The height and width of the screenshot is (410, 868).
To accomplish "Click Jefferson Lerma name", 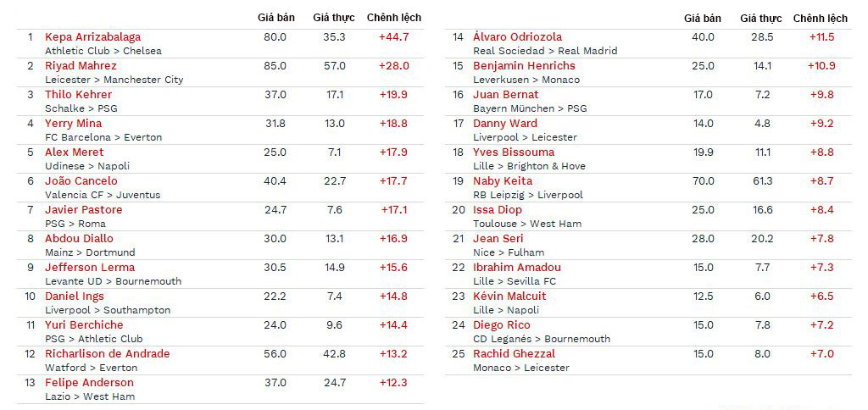I will 90,267.
